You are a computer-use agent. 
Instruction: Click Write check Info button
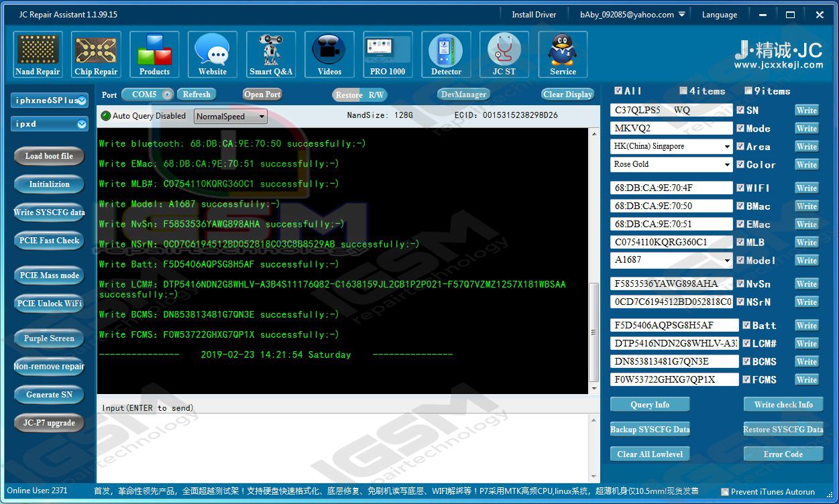pyautogui.click(x=783, y=405)
